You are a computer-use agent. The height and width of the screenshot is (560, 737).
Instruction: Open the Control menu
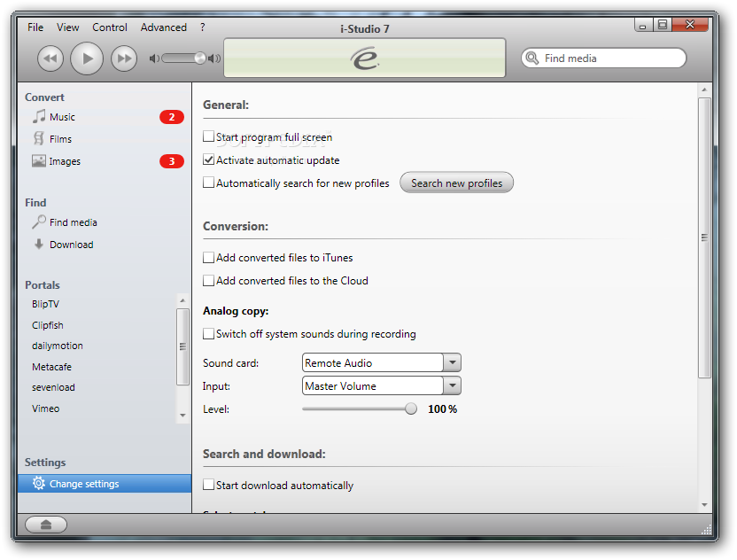click(x=110, y=27)
